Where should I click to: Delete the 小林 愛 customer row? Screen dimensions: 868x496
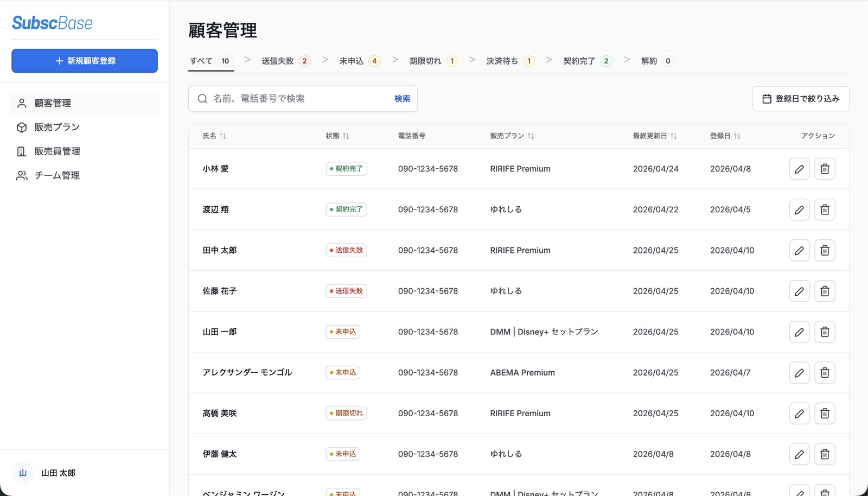825,169
